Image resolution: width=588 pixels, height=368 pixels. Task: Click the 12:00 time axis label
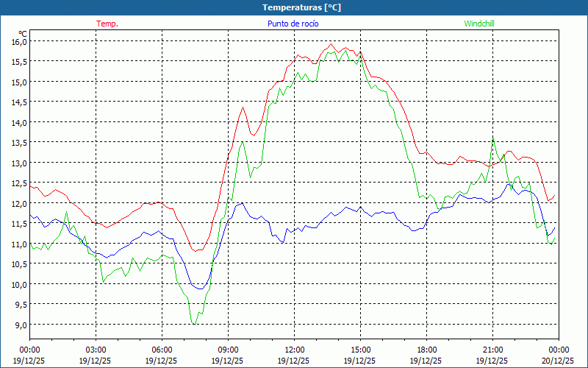point(294,350)
